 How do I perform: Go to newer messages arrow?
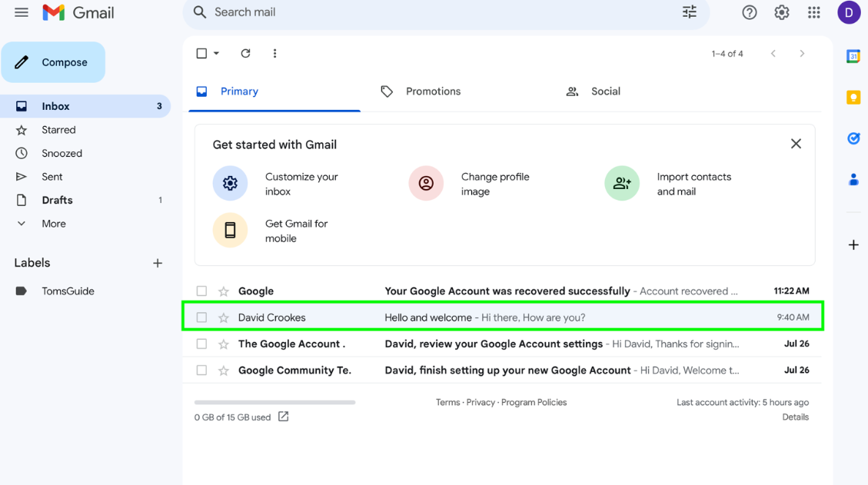(x=773, y=54)
